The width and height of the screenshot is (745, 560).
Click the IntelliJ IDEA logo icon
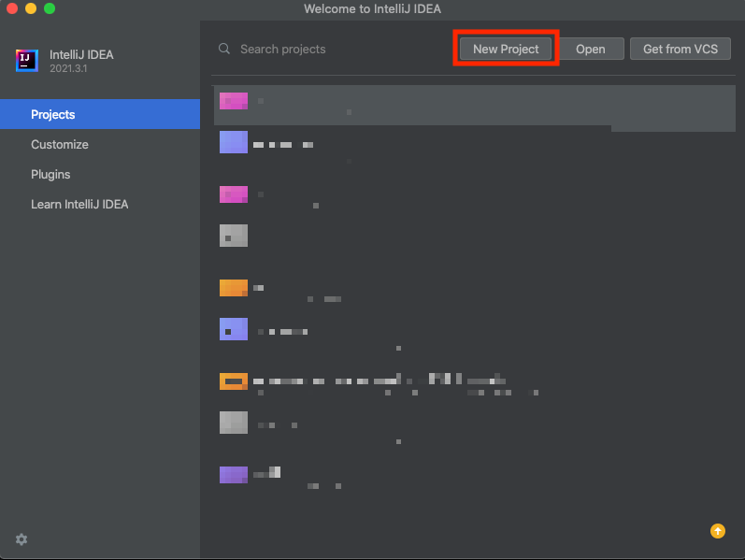click(26, 61)
